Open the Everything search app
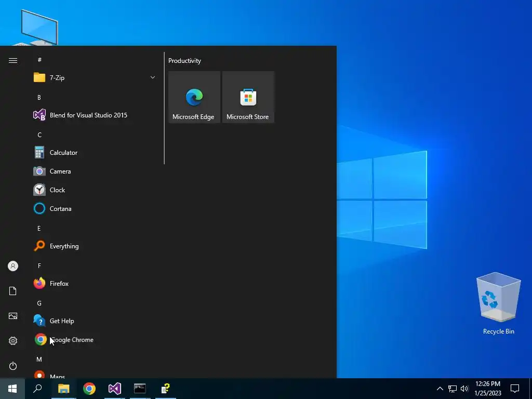The height and width of the screenshot is (399, 532). [x=95, y=246]
